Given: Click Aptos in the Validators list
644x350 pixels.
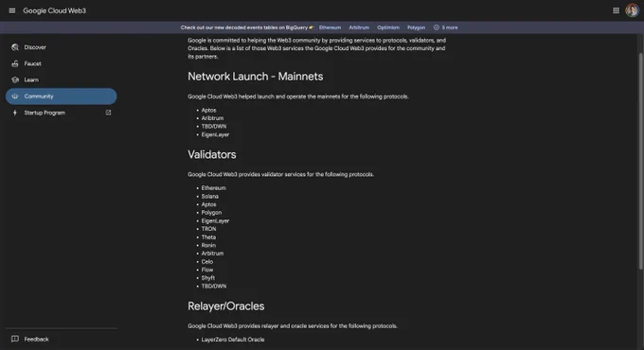Looking at the screenshot, I should (208, 204).
